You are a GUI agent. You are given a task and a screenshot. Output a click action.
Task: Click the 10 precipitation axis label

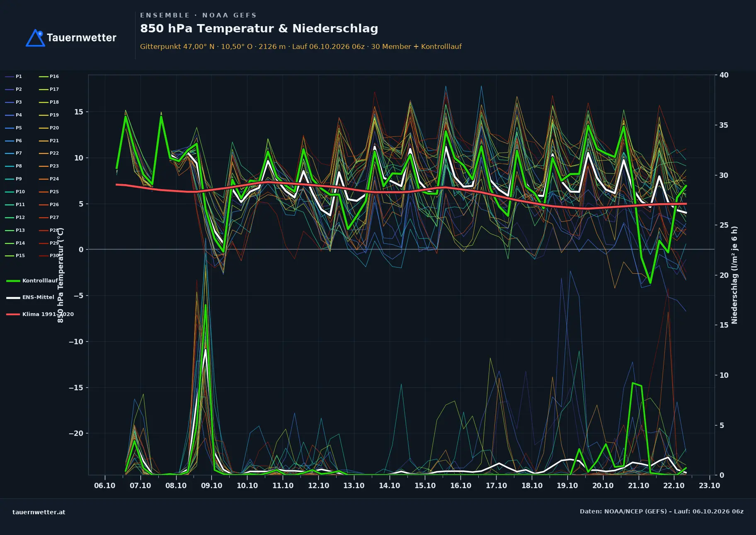724,375
